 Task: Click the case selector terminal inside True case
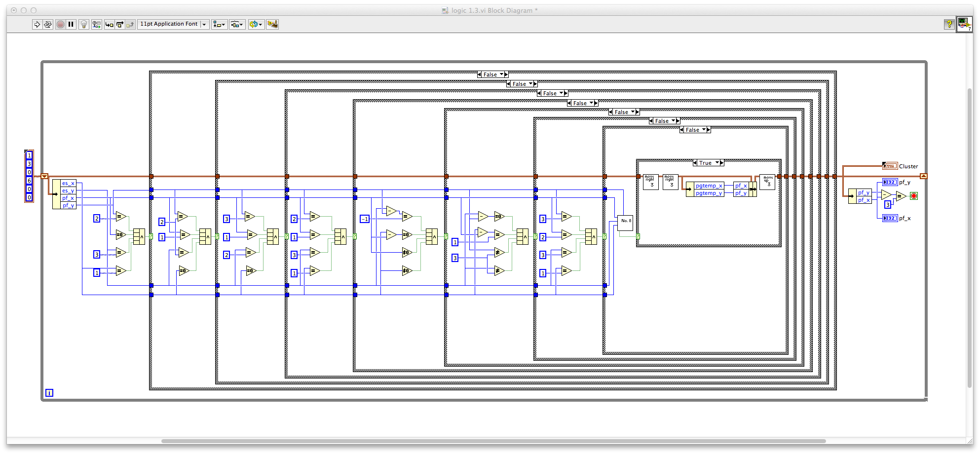coord(638,237)
